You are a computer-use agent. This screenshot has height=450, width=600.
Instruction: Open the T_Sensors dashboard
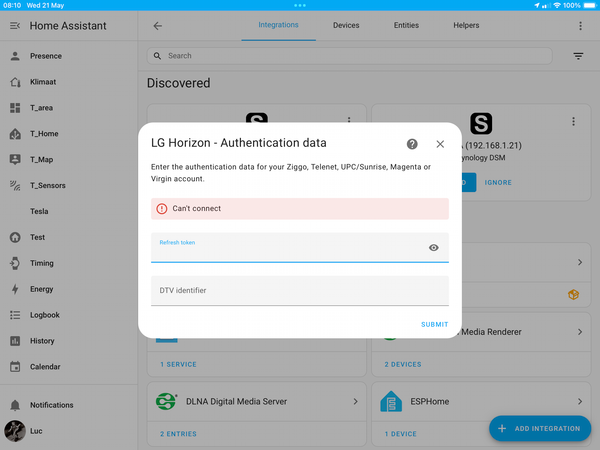point(68,186)
